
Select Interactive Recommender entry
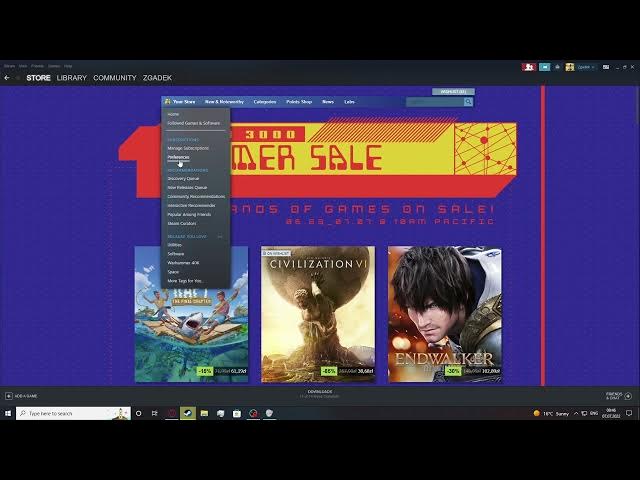(x=191, y=205)
